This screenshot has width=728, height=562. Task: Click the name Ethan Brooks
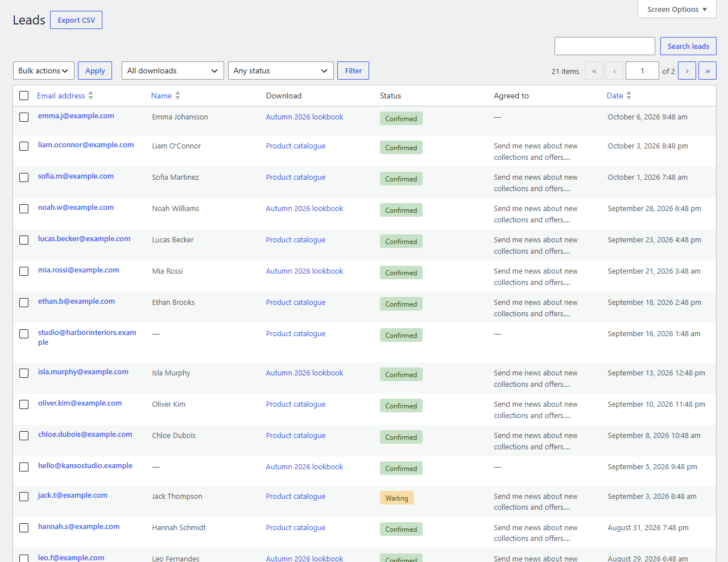[x=173, y=302]
